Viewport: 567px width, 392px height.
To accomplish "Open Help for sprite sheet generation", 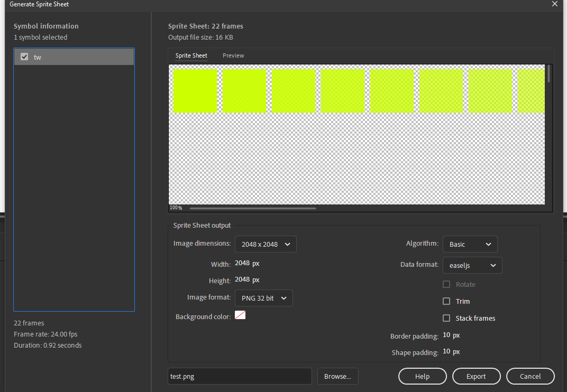I will click(x=422, y=376).
